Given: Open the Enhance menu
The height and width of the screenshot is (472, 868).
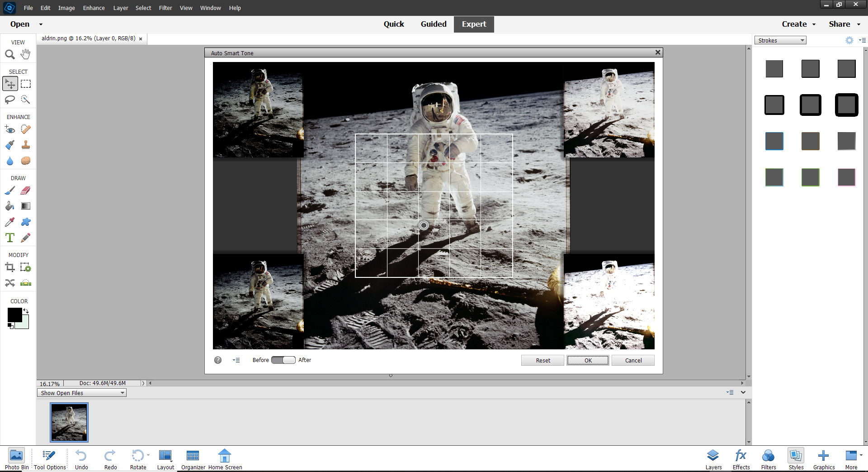Looking at the screenshot, I should pyautogui.click(x=94, y=8).
